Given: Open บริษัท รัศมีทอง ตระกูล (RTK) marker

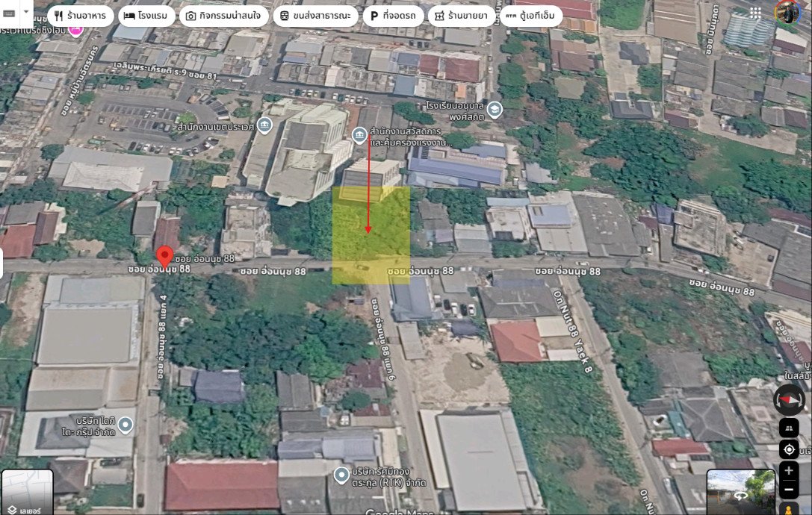Looking at the screenshot, I should coord(341,475).
